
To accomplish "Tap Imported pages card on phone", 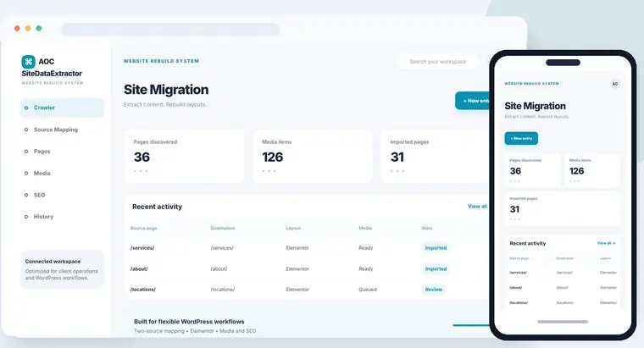I will [x=563, y=208].
